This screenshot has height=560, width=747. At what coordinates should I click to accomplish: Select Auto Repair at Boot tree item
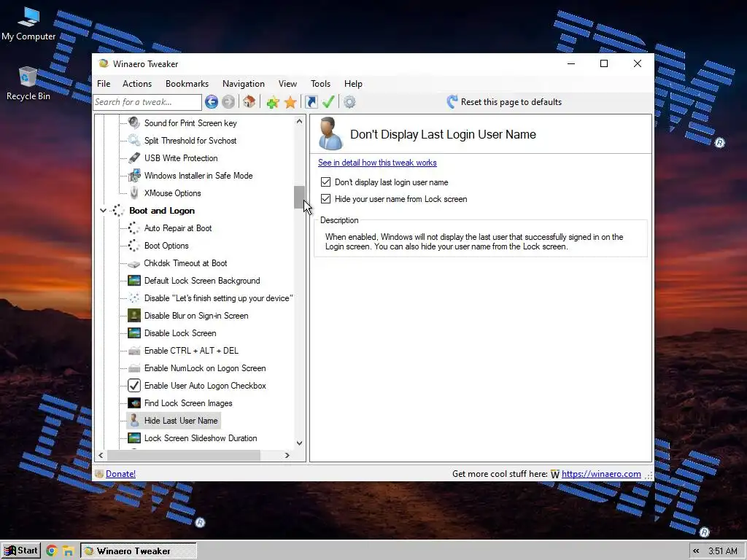(178, 228)
